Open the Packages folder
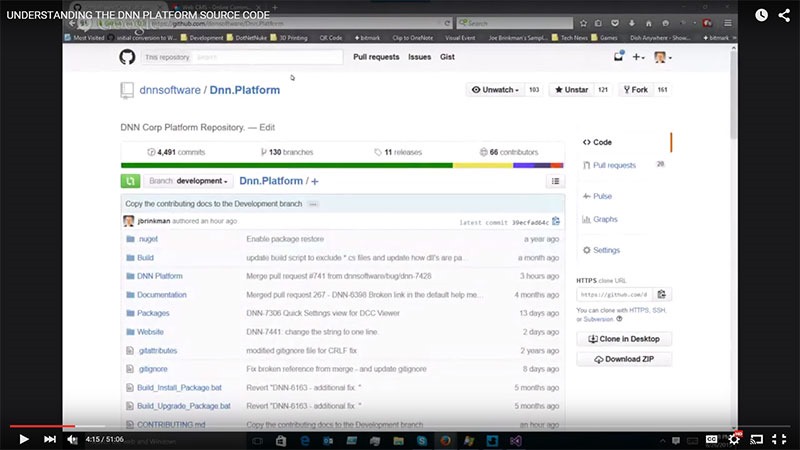The height and width of the screenshot is (450, 800). [x=153, y=313]
